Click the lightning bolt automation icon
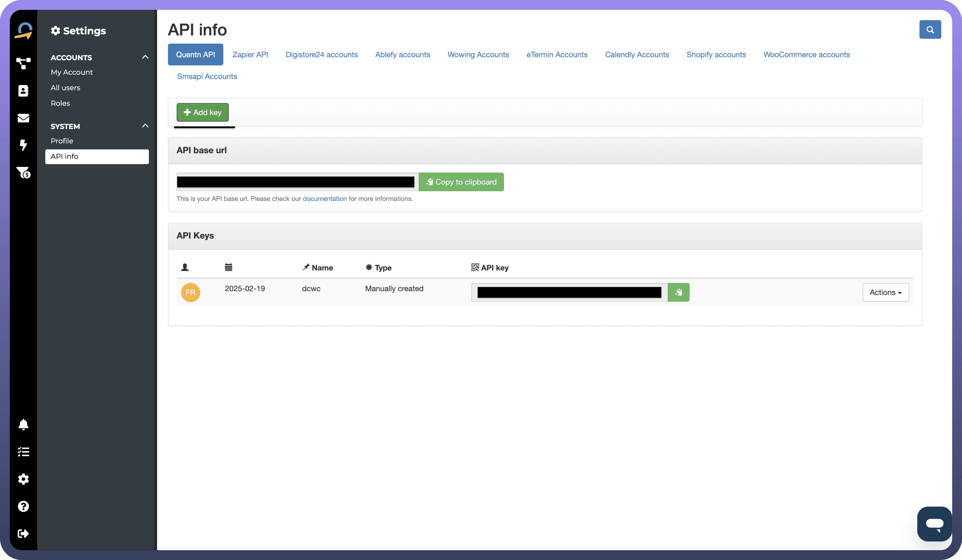This screenshot has height=560, width=962. click(23, 145)
